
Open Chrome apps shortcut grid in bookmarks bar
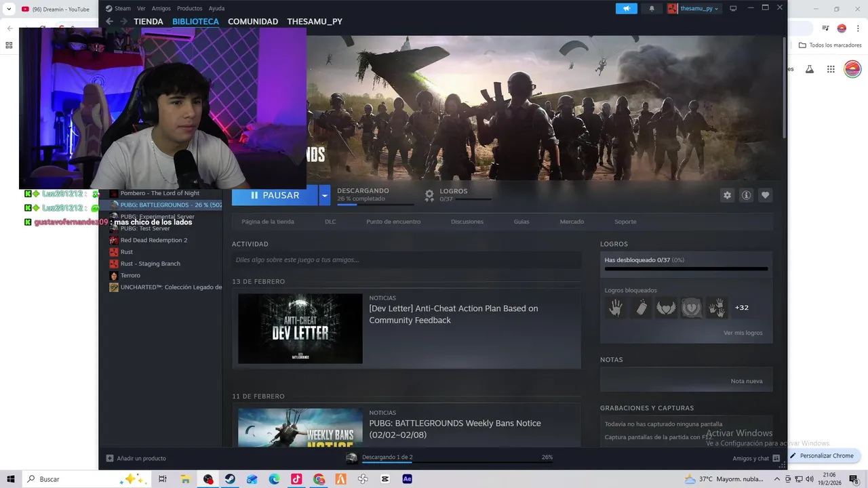pos(9,45)
